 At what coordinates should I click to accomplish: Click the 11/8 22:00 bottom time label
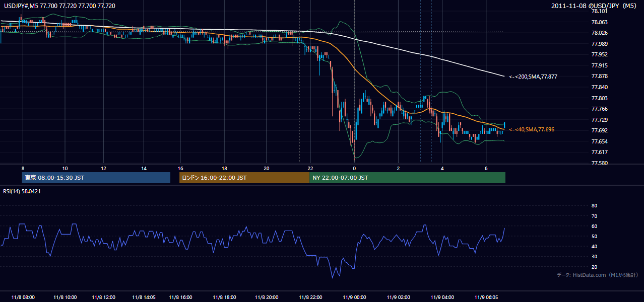click(x=310, y=297)
